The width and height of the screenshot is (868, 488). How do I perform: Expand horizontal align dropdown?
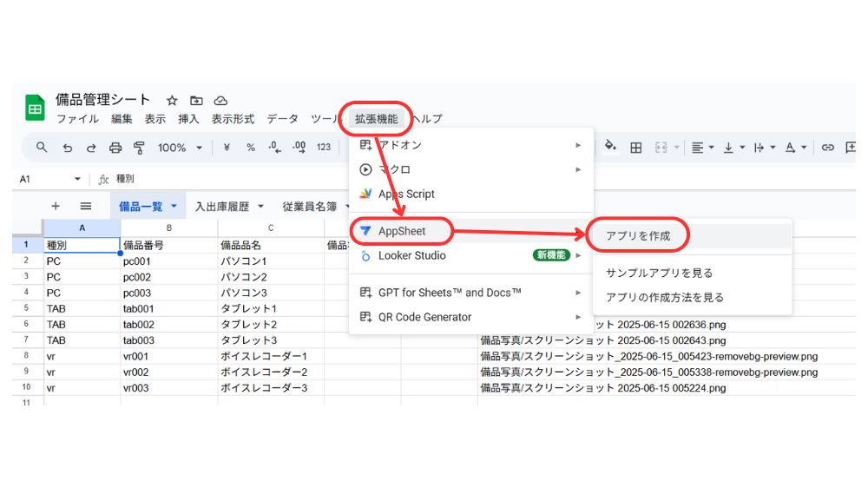[x=712, y=148]
